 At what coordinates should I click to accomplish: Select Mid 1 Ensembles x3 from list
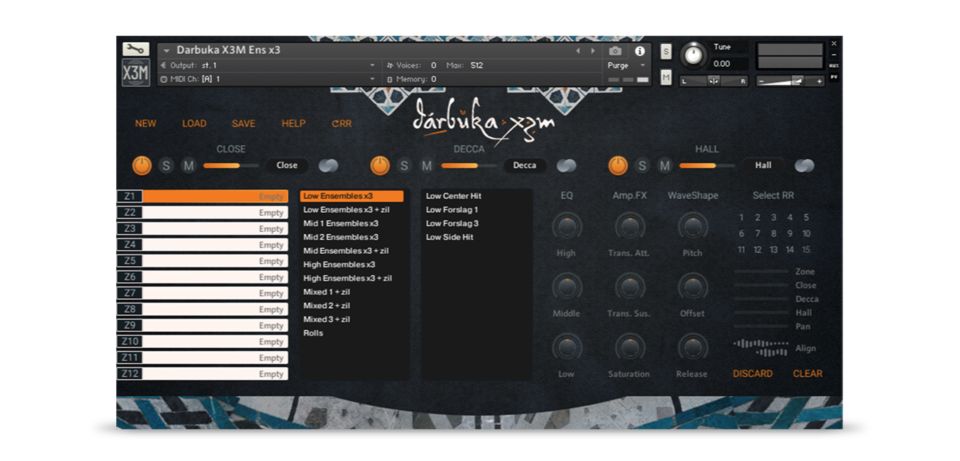coord(340,223)
